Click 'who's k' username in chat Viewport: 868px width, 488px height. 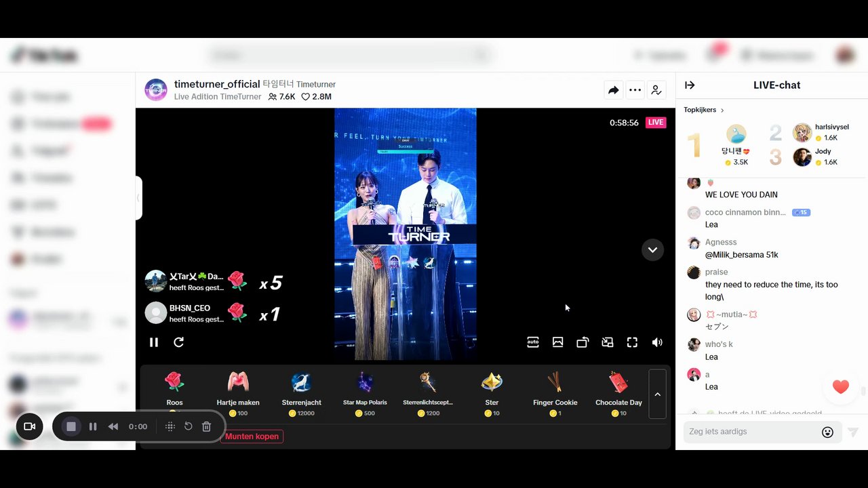(719, 344)
